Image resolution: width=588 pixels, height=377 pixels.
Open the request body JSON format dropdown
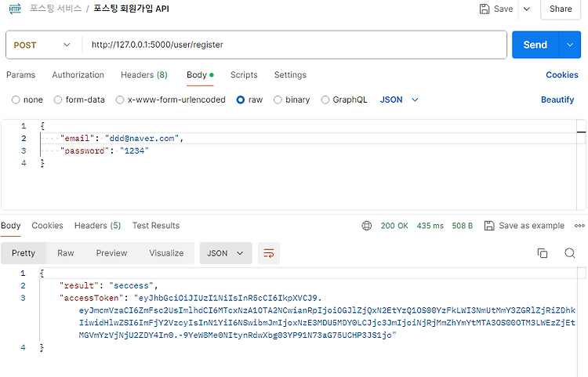pyautogui.click(x=399, y=100)
